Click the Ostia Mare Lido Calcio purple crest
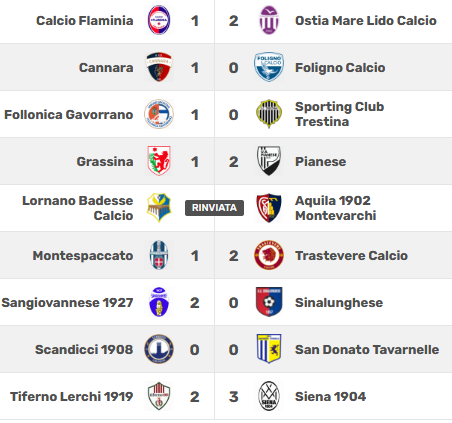This screenshot has height=423, width=452. point(269,20)
